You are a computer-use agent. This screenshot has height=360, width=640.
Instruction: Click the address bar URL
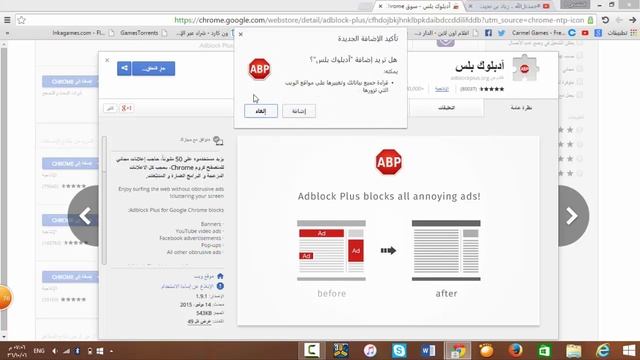point(379,20)
